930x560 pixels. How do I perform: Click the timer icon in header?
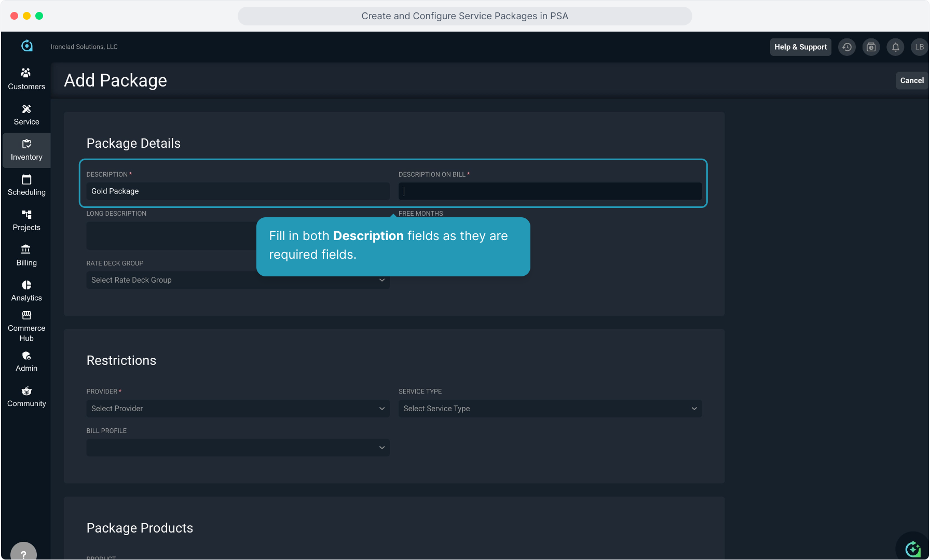871,47
